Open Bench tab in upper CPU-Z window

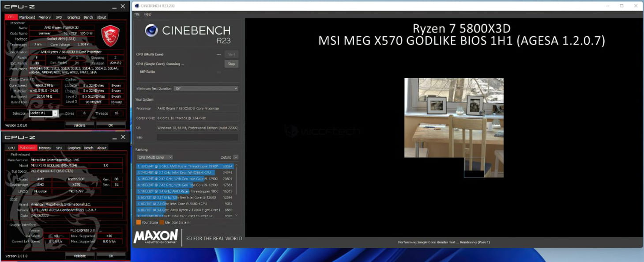click(x=88, y=17)
